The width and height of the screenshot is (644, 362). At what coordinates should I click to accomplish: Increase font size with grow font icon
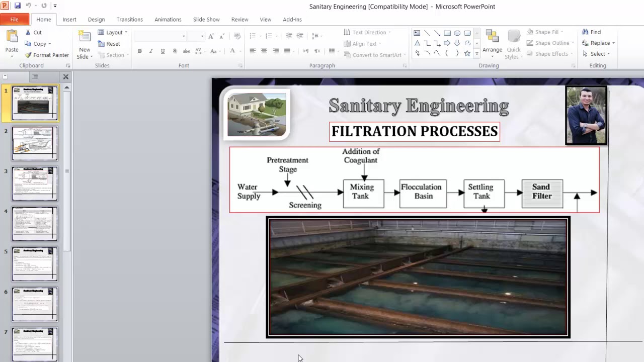(x=211, y=36)
